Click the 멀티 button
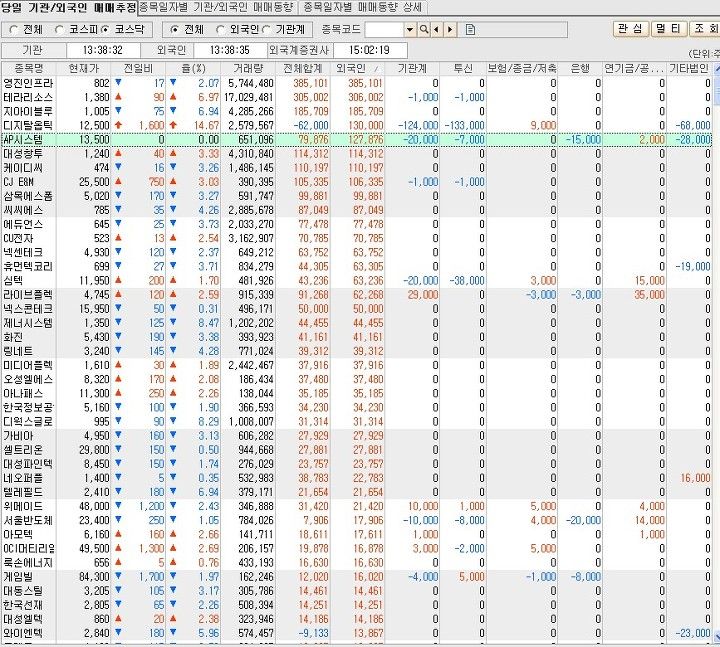 tap(668, 28)
